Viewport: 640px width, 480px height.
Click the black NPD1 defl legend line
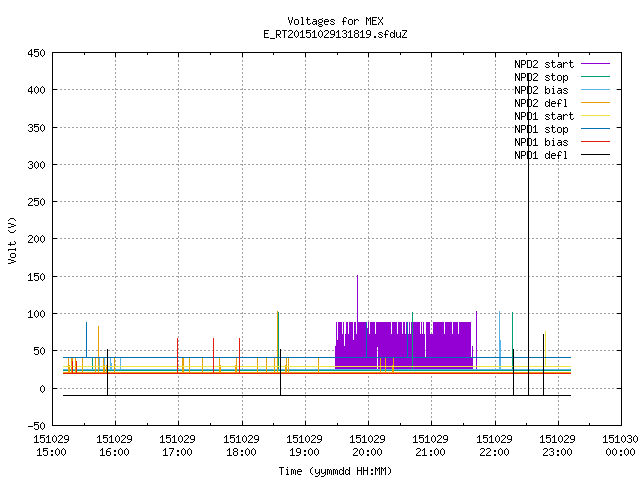click(595, 155)
